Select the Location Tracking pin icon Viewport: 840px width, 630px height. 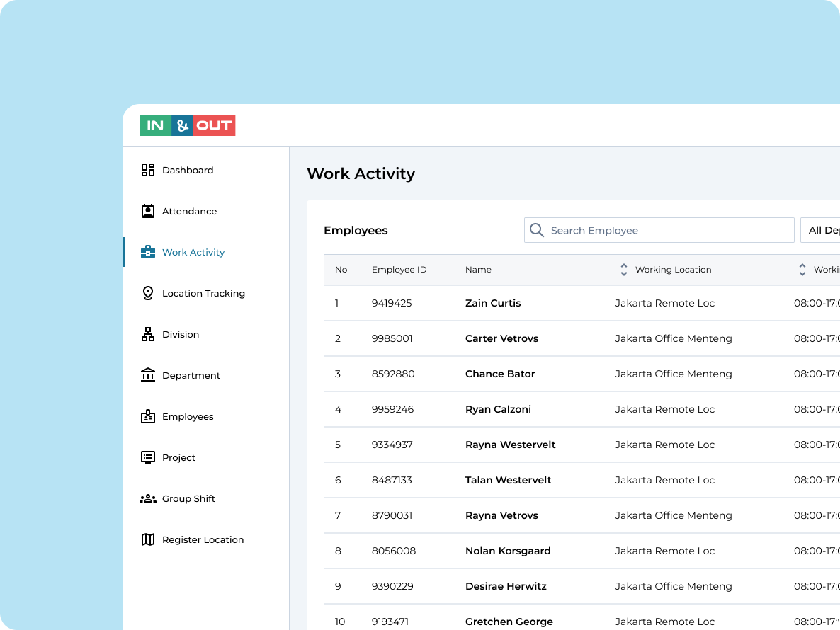pyautogui.click(x=147, y=293)
